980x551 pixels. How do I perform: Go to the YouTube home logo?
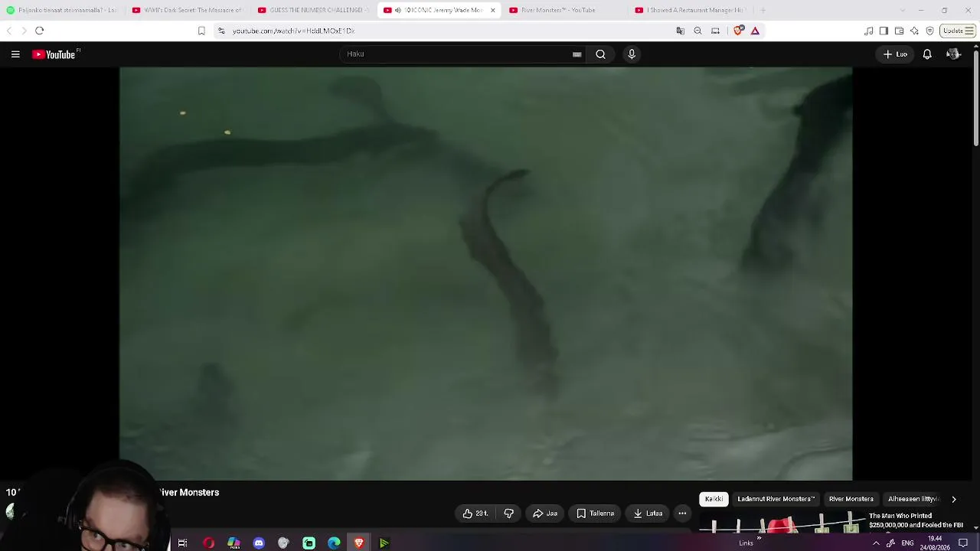[55, 54]
